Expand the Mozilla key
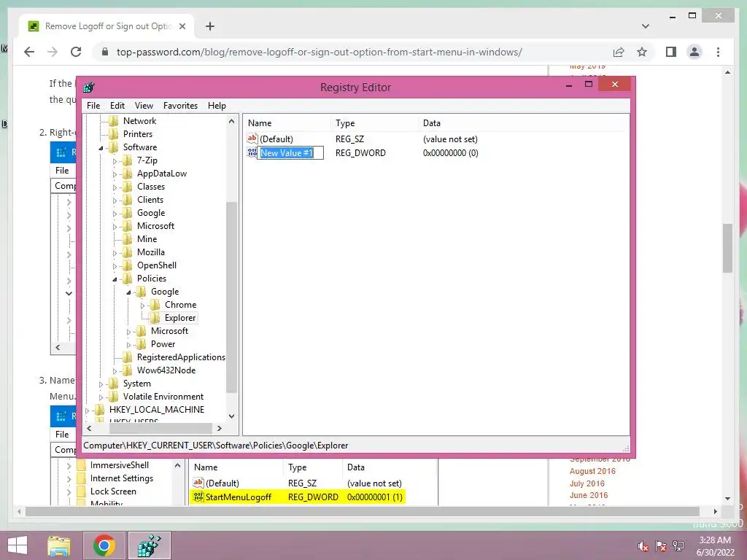This screenshot has height=560, width=747. [x=115, y=253]
